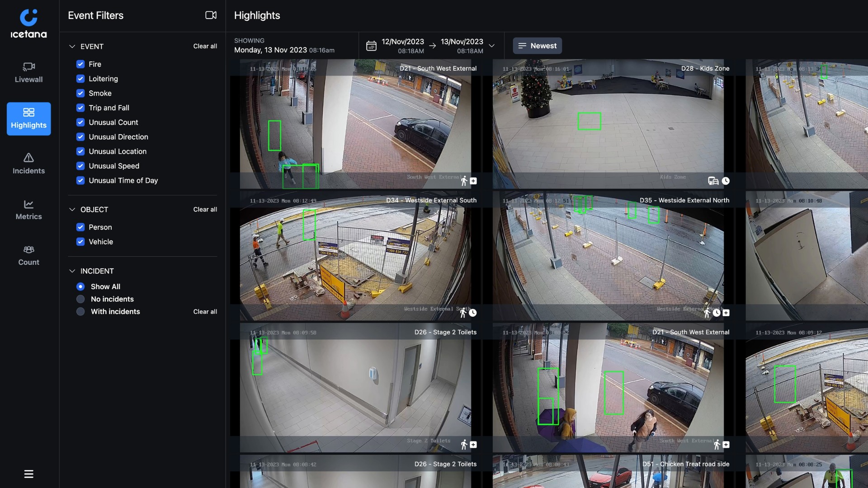
Task: Click the clock icon on the Kids Zone tile
Action: pos(726,181)
